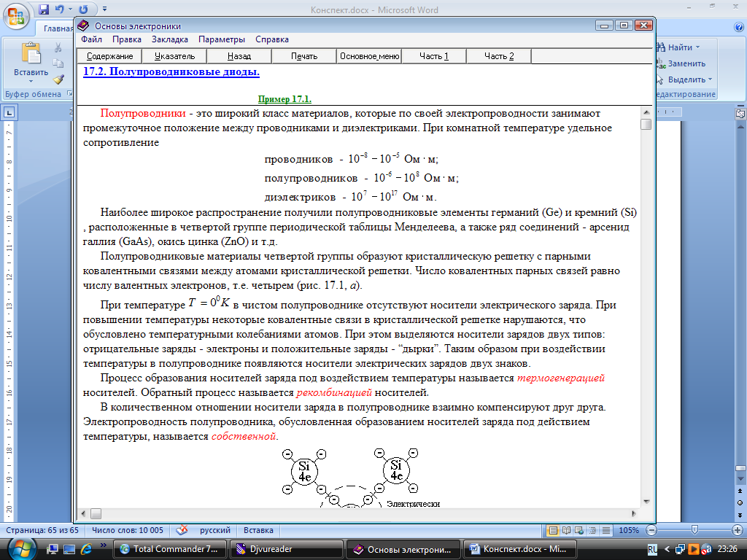Click the RU language bar indicator
Screen dimensions: 747x560
[x=653, y=549]
